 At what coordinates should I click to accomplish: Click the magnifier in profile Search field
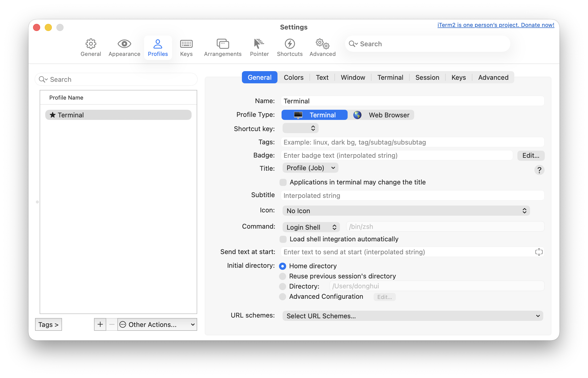[43, 80]
